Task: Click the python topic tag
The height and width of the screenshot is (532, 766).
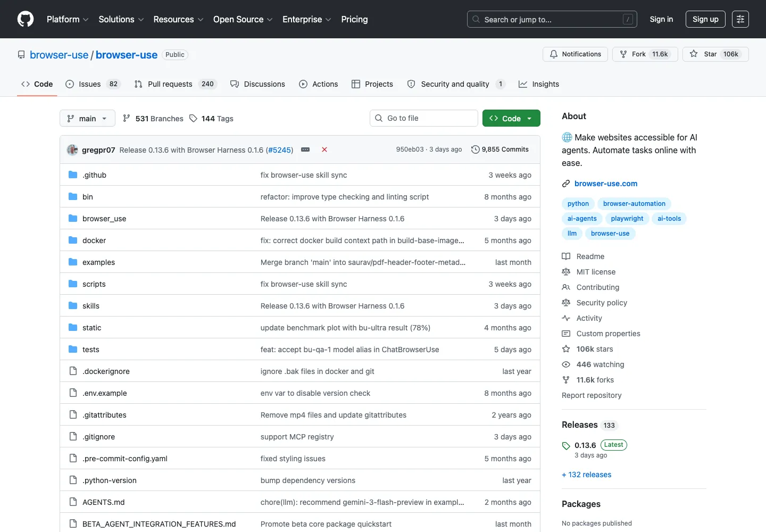Action: click(578, 204)
